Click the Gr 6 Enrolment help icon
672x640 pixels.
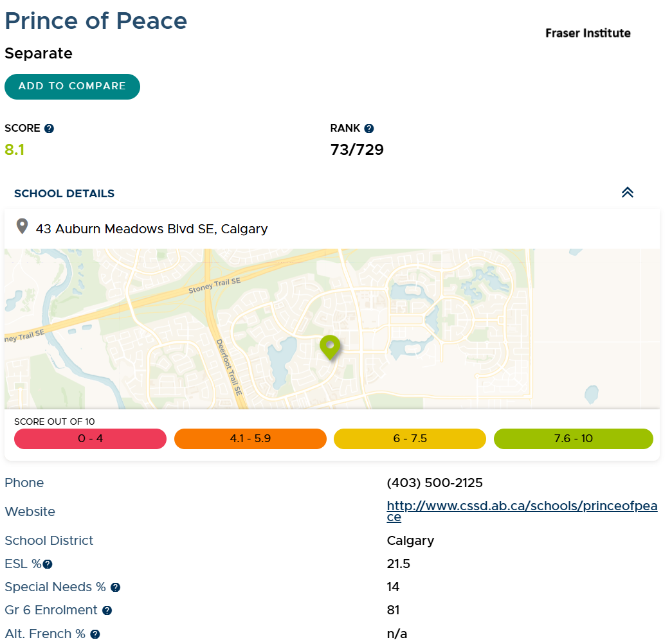tap(107, 610)
